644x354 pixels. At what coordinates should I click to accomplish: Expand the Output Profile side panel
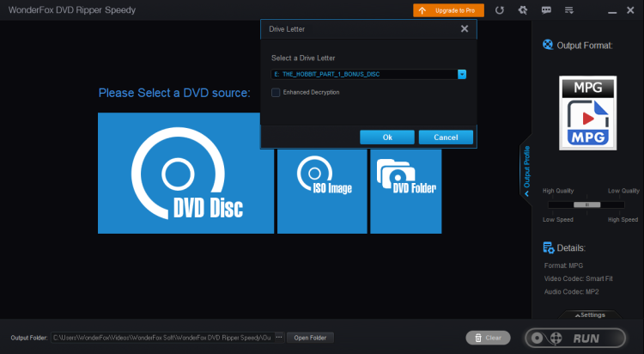pyautogui.click(x=526, y=172)
